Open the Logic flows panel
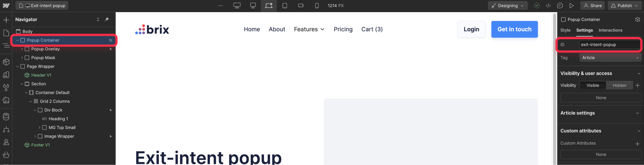 (6, 130)
